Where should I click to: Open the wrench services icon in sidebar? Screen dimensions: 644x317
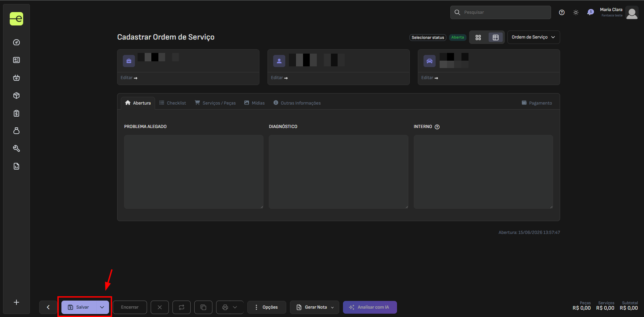[16, 148]
